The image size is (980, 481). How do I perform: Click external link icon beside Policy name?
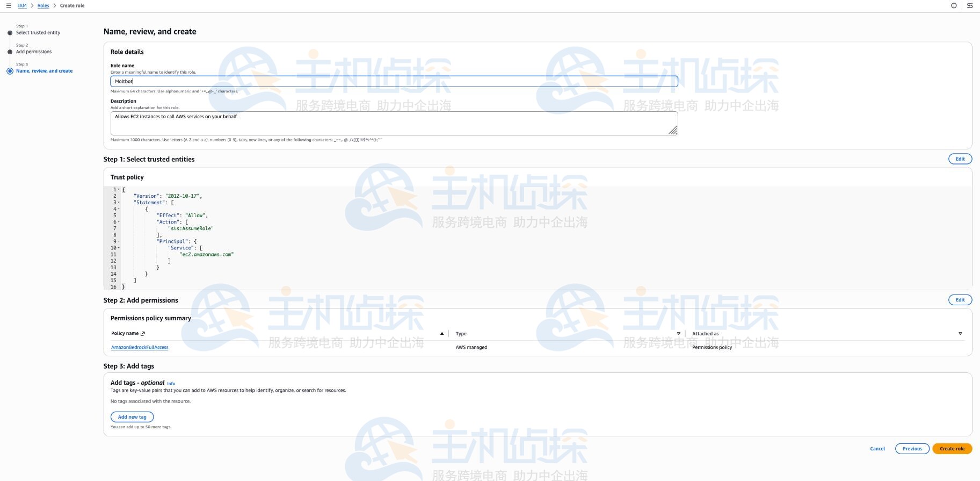[x=143, y=334]
